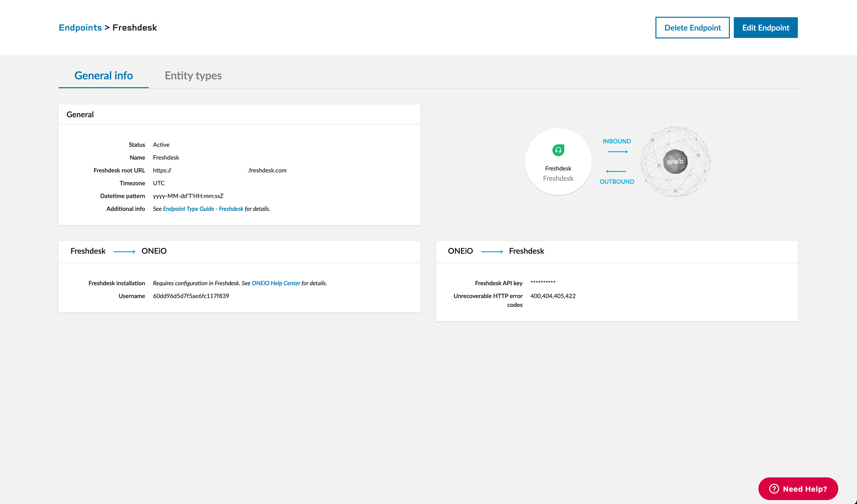
Task: Click the Datetime pattern label
Action: [x=122, y=196]
